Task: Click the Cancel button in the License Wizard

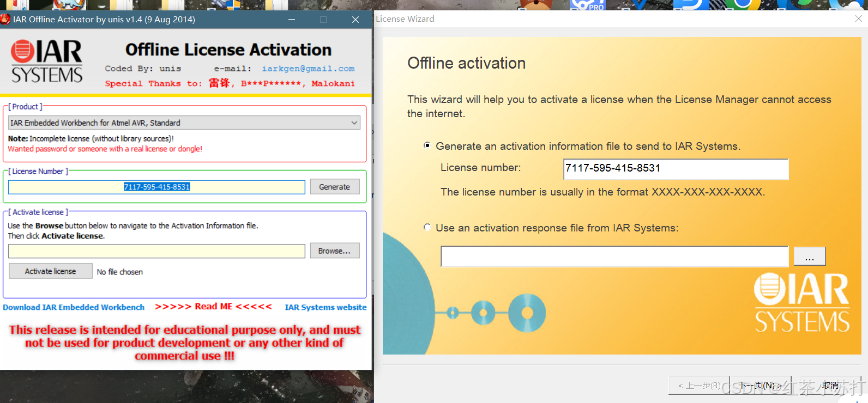Action: pos(830,386)
